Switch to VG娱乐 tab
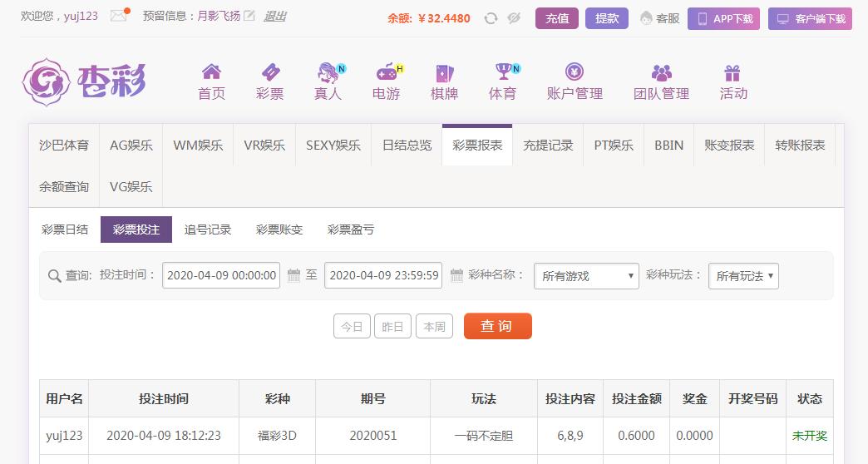This screenshot has width=868, height=464. click(131, 186)
